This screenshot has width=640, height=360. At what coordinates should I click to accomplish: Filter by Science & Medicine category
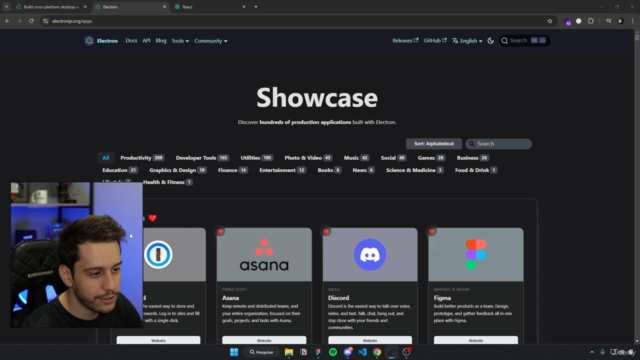(414, 170)
